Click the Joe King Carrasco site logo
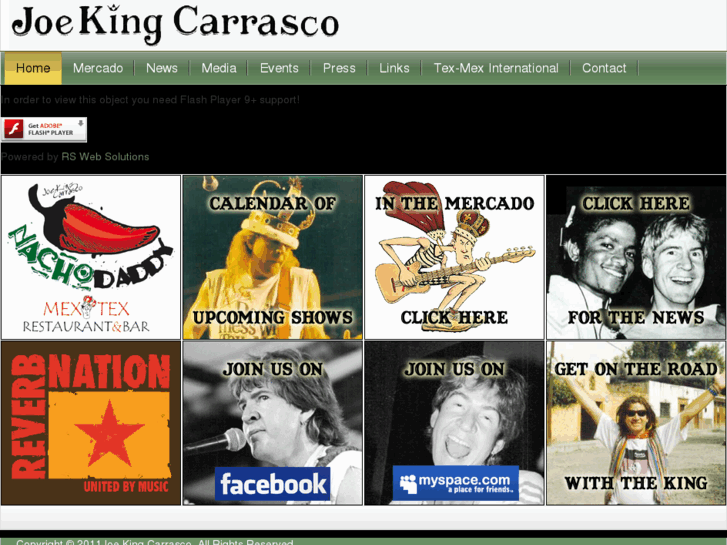 [175, 23]
